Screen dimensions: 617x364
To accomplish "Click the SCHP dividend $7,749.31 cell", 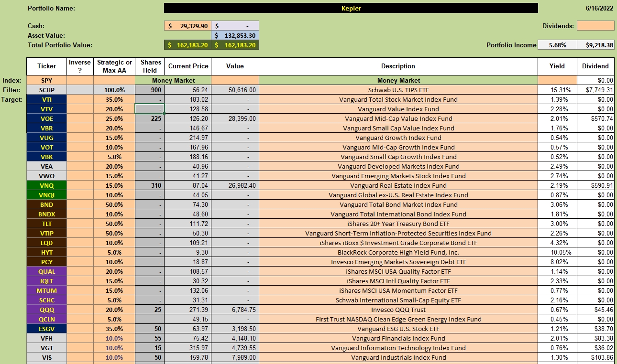I will tap(595, 90).
